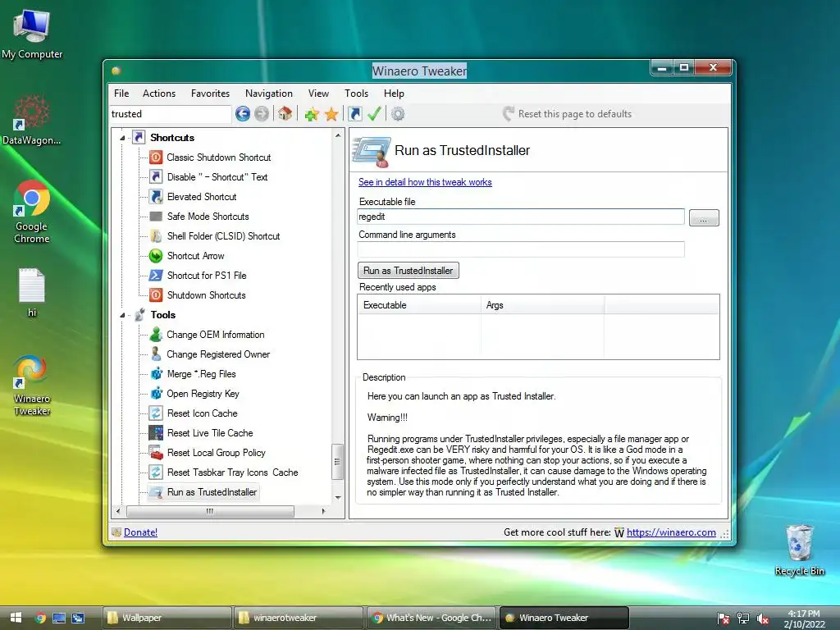The height and width of the screenshot is (630, 840).
Task: Collapse the Shortcuts tree category
Action: [x=122, y=138]
